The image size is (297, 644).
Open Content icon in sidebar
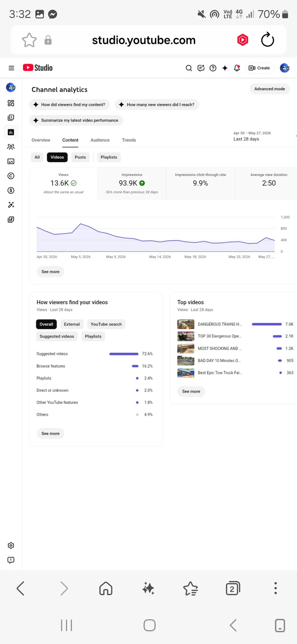11,118
